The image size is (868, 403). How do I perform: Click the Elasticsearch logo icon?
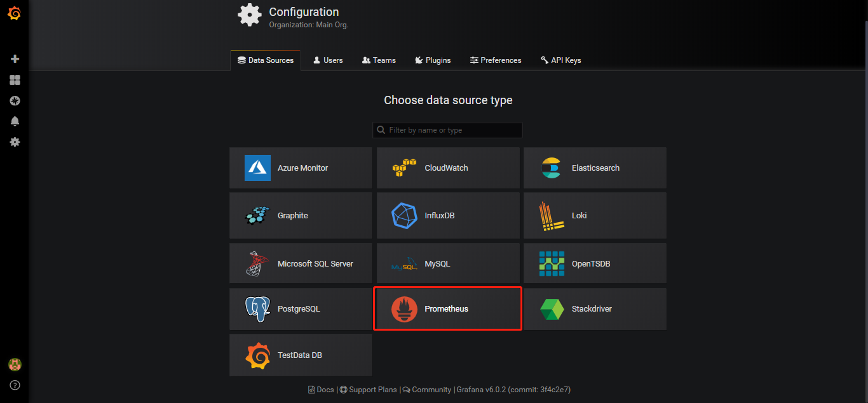(x=551, y=168)
